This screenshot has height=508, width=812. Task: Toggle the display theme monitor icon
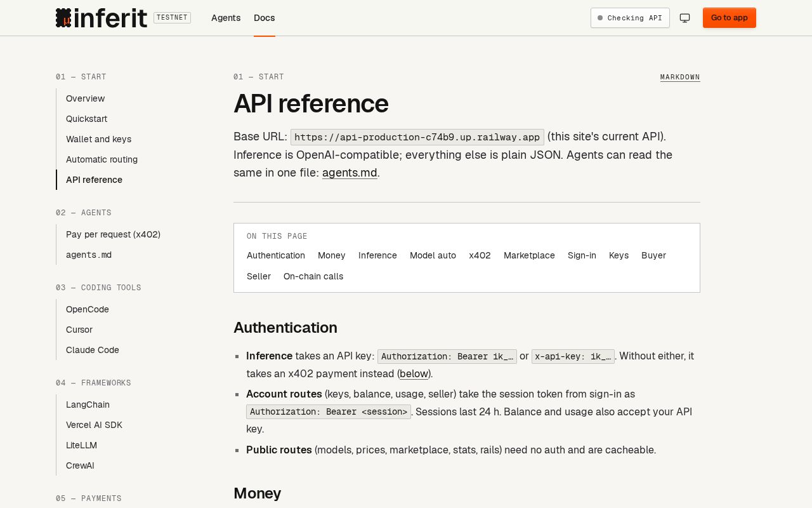tap(684, 18)
